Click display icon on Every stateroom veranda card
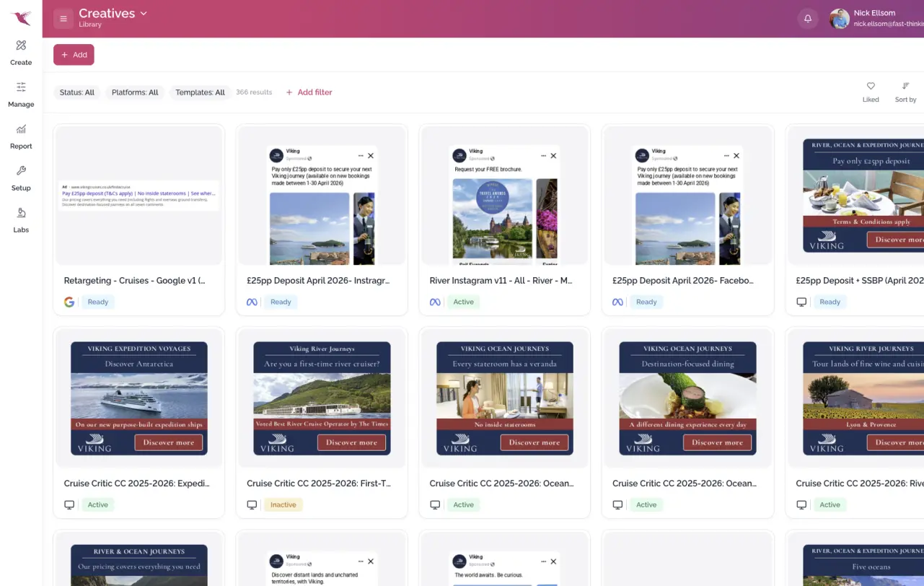The width and height of the screenshot is (924, 586). (x=435, y=504)
